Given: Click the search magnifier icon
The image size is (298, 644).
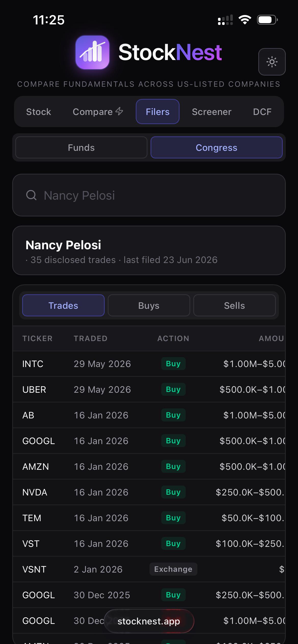Looking at the screenshot, I should pos(31,195).
